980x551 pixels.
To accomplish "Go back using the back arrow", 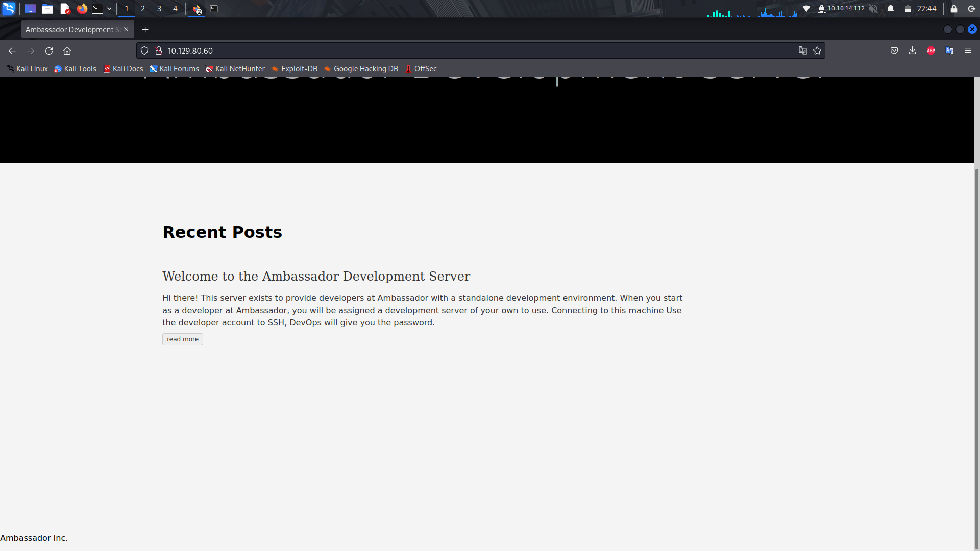I will 12,51.
